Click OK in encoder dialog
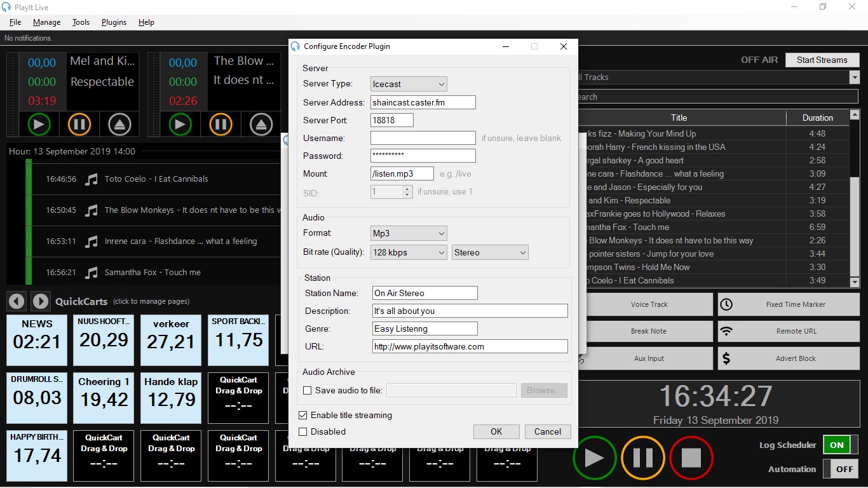Image resolution: width=868 pixels, height=488 pixels. tap(496, 432)
